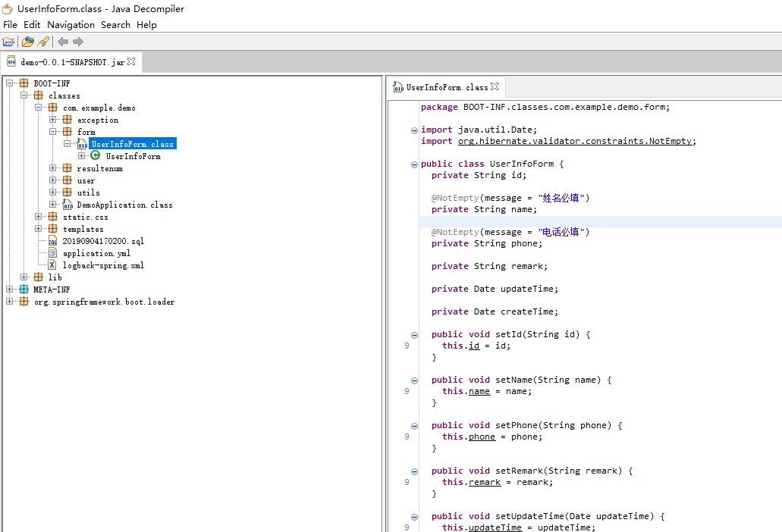Click the lib package icon

click(x=39, y=277)
